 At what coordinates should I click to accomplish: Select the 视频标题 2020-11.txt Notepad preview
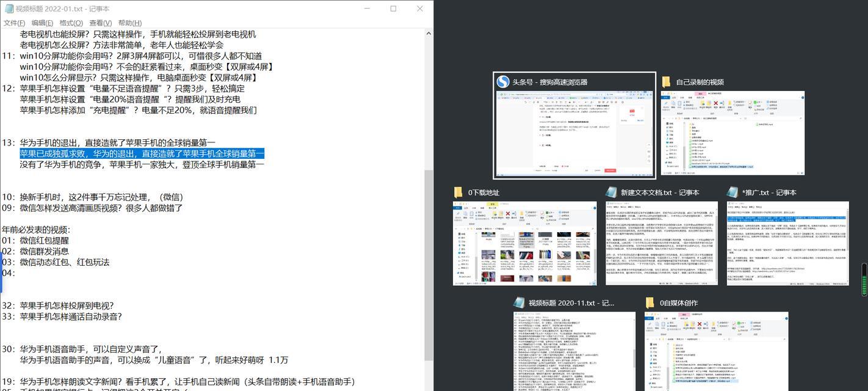pyautogui.click(x=574, y=351)
